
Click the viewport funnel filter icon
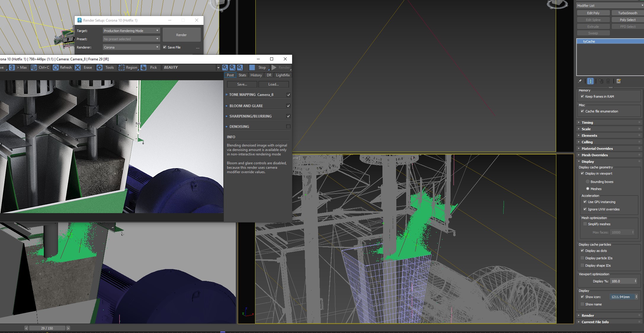(x=305, y=158)
